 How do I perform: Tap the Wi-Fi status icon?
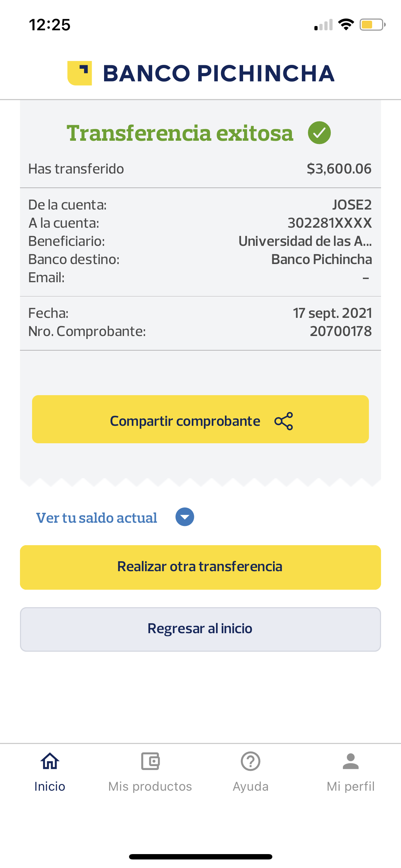[x=346, y=25]
